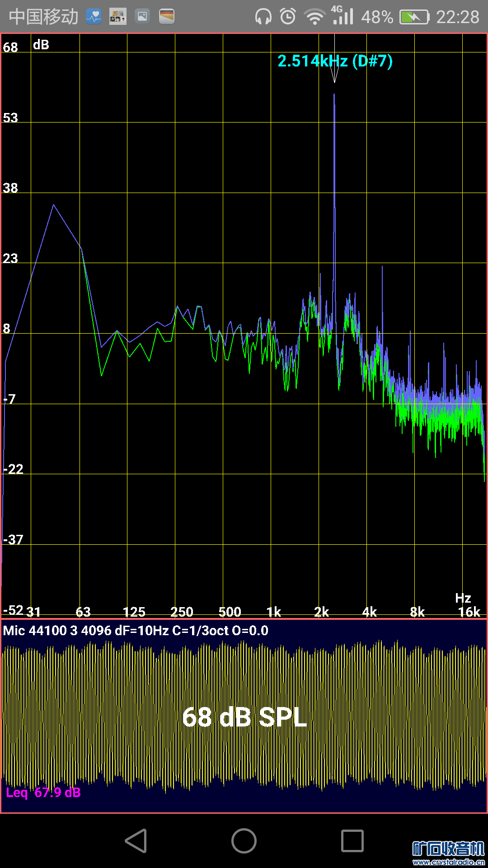Tap the Android recent apps button
The image size is (488, 868).
pos(352,841)
